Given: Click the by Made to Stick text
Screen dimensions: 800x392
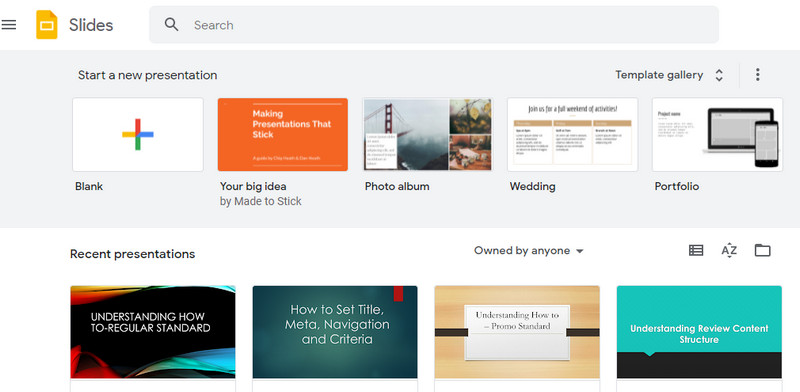Looking at the screenshot, I should click(x=261, y=202).
